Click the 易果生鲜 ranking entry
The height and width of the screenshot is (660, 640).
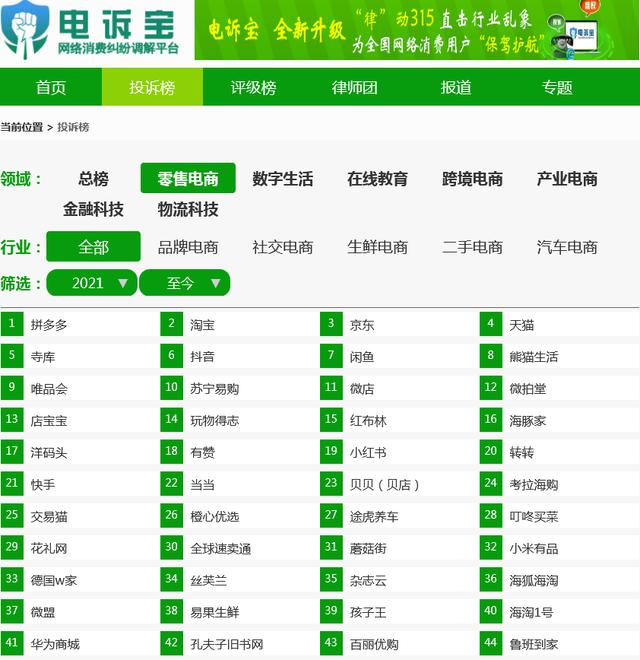click(214, 612)
